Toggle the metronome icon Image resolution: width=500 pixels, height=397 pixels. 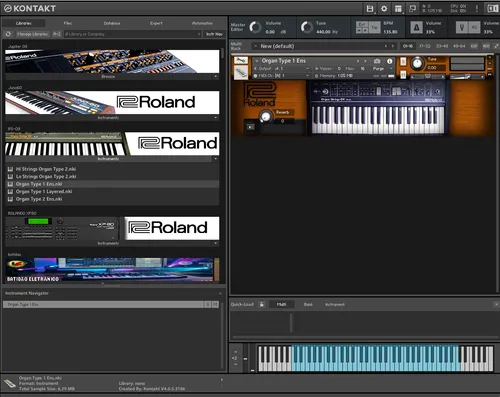coord(416,28)
